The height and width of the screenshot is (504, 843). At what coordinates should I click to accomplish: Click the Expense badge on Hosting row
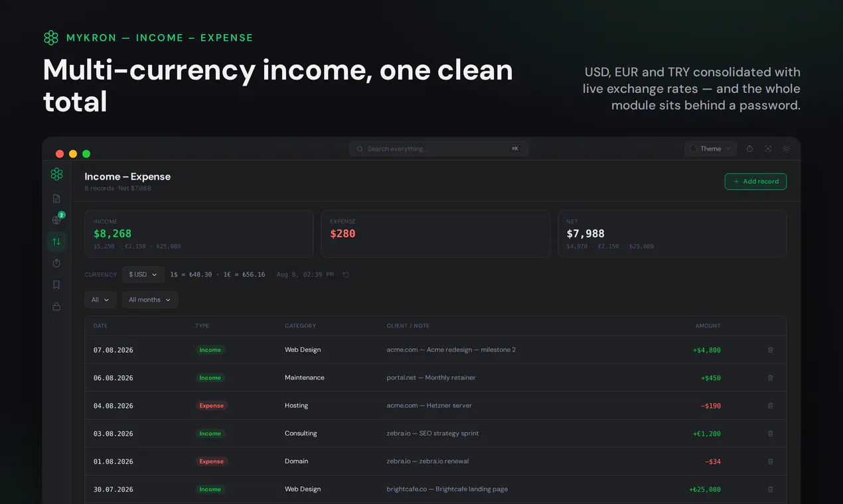[212, 405]
